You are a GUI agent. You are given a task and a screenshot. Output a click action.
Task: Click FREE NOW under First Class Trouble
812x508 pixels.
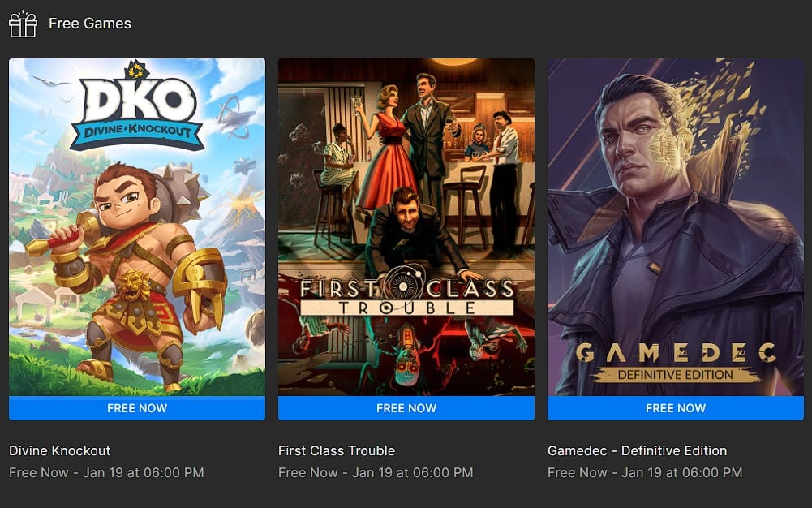pyautogui.click(x=406, y=408)
